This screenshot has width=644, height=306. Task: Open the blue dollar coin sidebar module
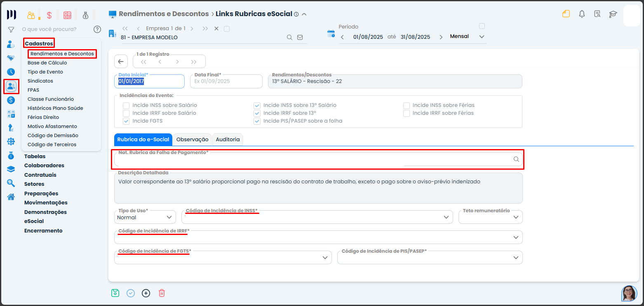(11, 100)
